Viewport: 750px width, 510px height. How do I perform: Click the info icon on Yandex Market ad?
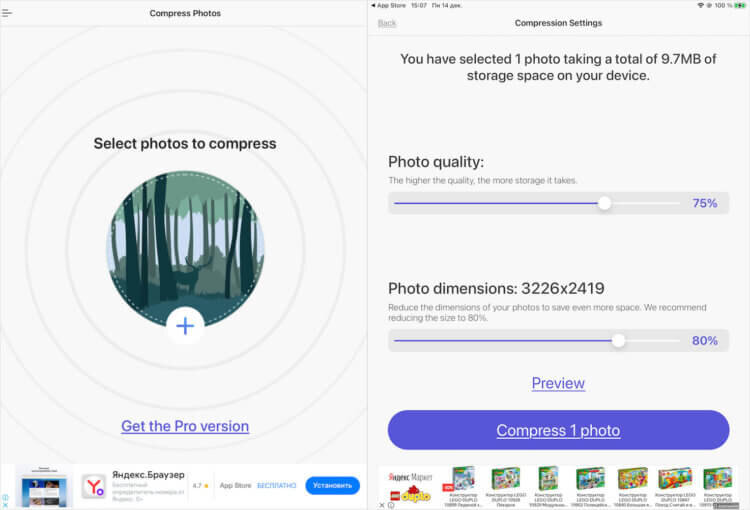[x=391, y=505]
